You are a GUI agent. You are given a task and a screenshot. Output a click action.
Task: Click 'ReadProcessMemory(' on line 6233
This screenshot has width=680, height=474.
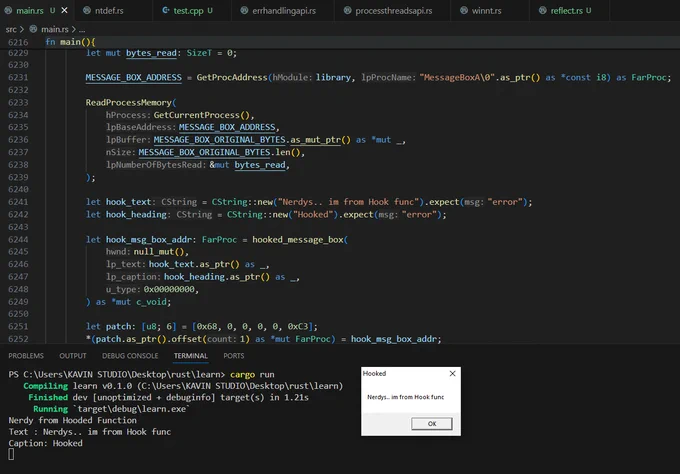(131, 102)
